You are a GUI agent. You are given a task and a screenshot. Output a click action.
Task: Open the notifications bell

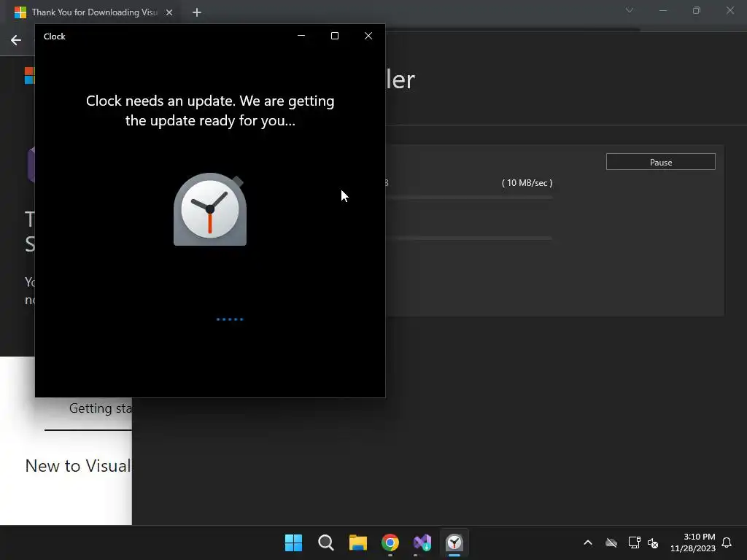727,542
